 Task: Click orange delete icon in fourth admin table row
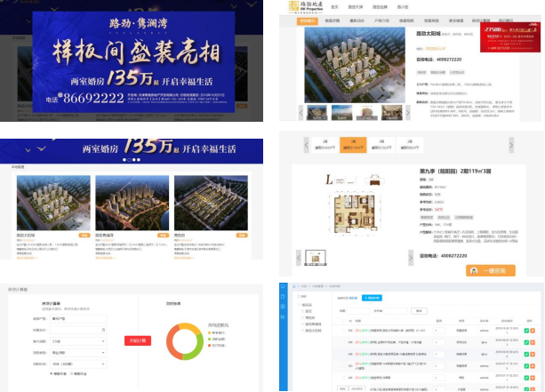click(x=533, y=366)
